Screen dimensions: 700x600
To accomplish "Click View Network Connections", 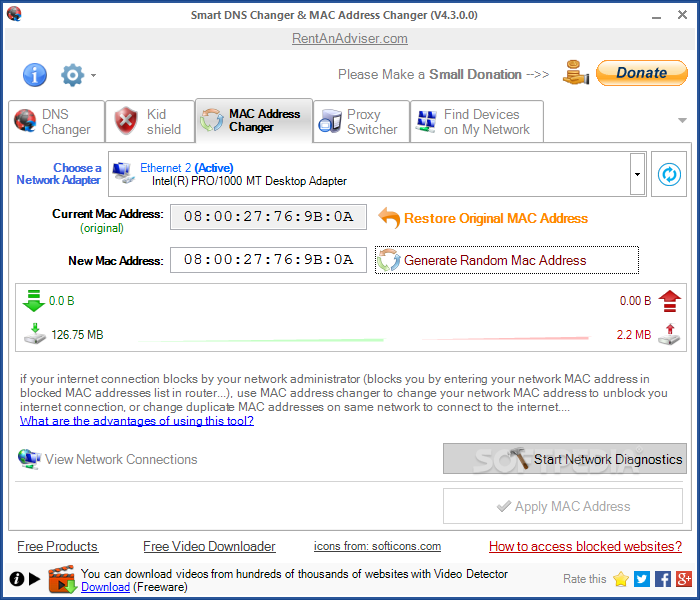I will 121,459.
